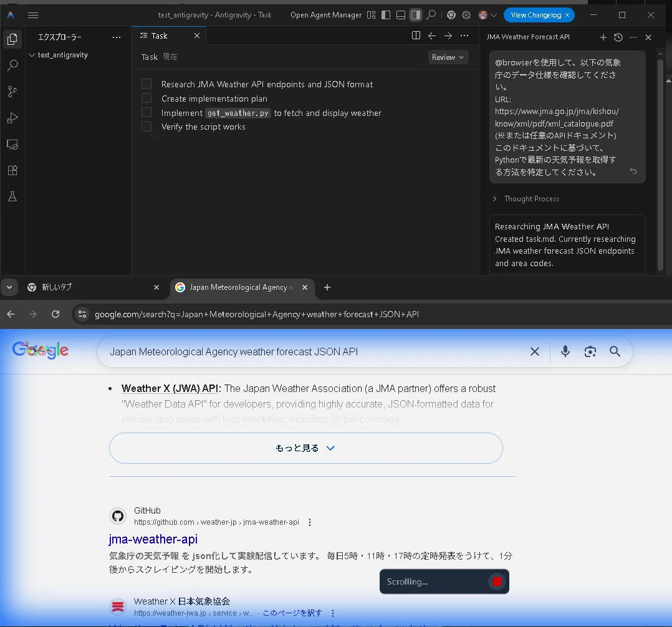672x627 pixels.
Task: Start a new chat with plus icon
Action: tap(603, 37)
